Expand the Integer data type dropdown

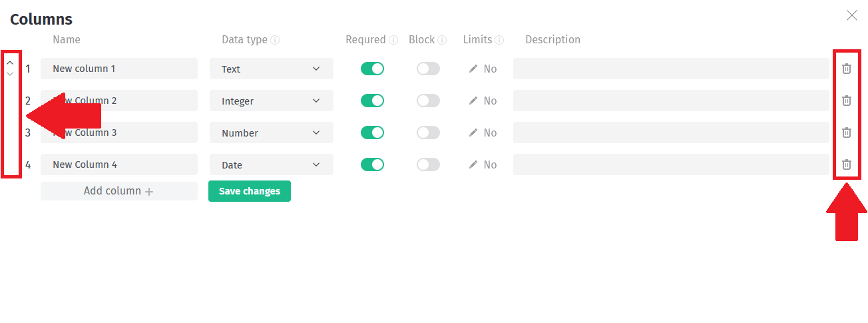point(271,101)
